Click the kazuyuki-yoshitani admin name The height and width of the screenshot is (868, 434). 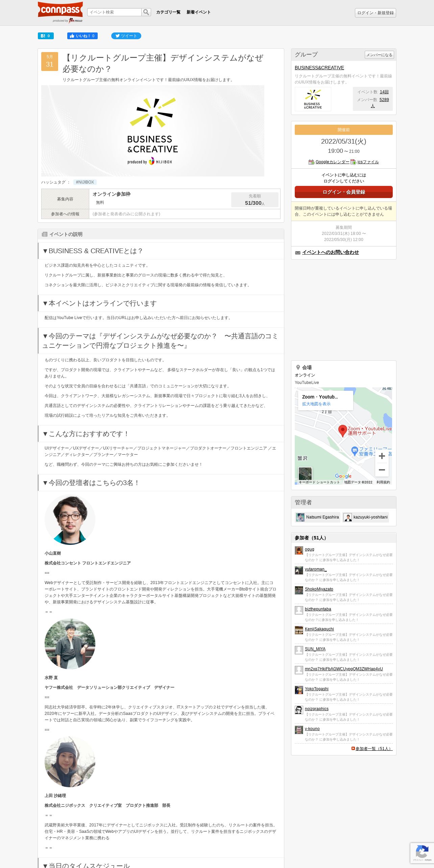pyautogui.click(x=370, y=517)
